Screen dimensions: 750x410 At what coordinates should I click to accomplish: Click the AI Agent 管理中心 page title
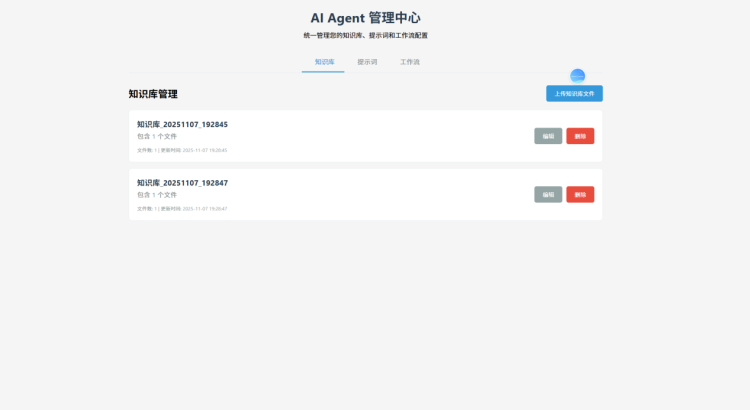[365, 18]
